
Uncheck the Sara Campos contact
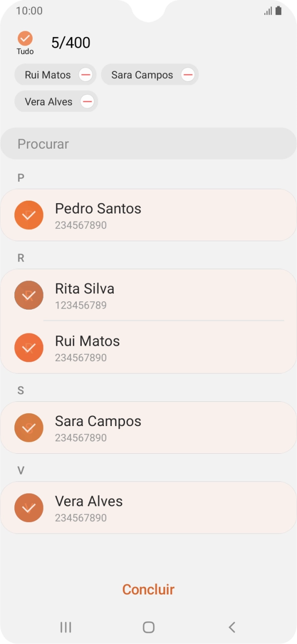pyautogui.click(x=29, y=427)
